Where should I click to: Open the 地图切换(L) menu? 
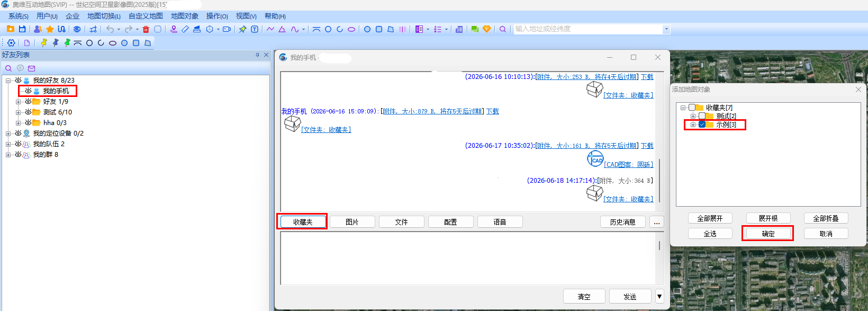point(104,16)
